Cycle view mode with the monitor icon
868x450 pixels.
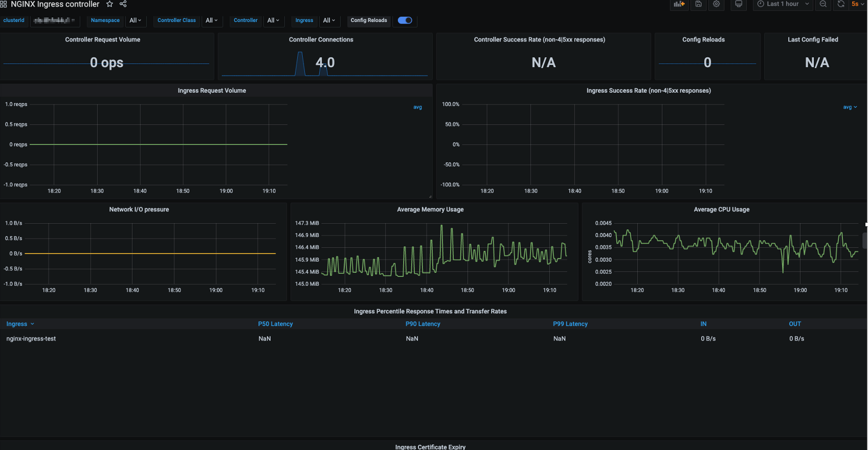[x=739, y=4]
